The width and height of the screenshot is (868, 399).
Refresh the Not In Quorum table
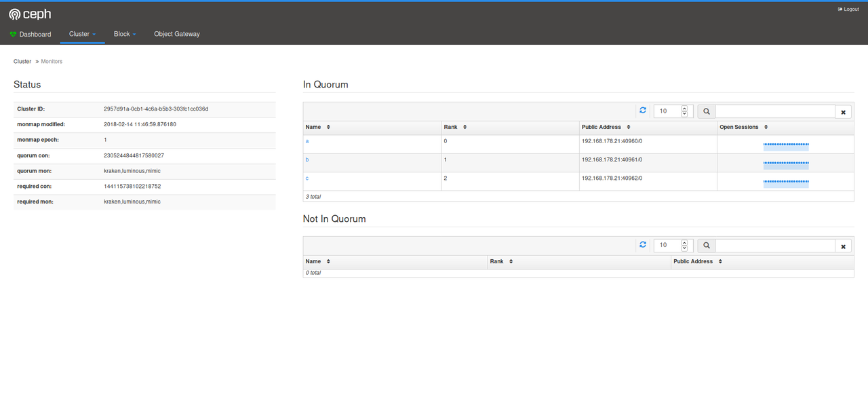tap(643, 245)
